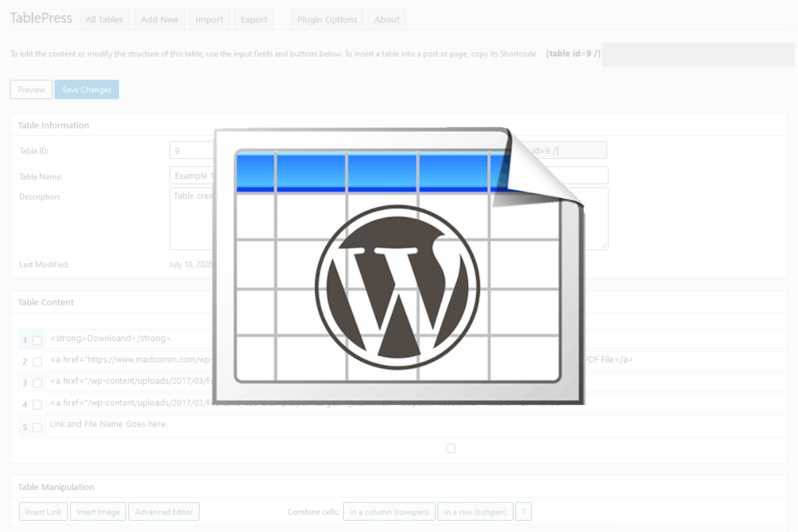Open the Export tab
The height and width of the screenshot is (532, 798).
254,19
